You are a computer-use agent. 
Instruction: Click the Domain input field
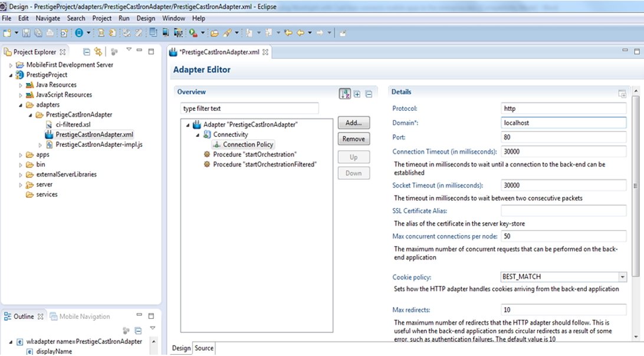(x=564, y=123)
